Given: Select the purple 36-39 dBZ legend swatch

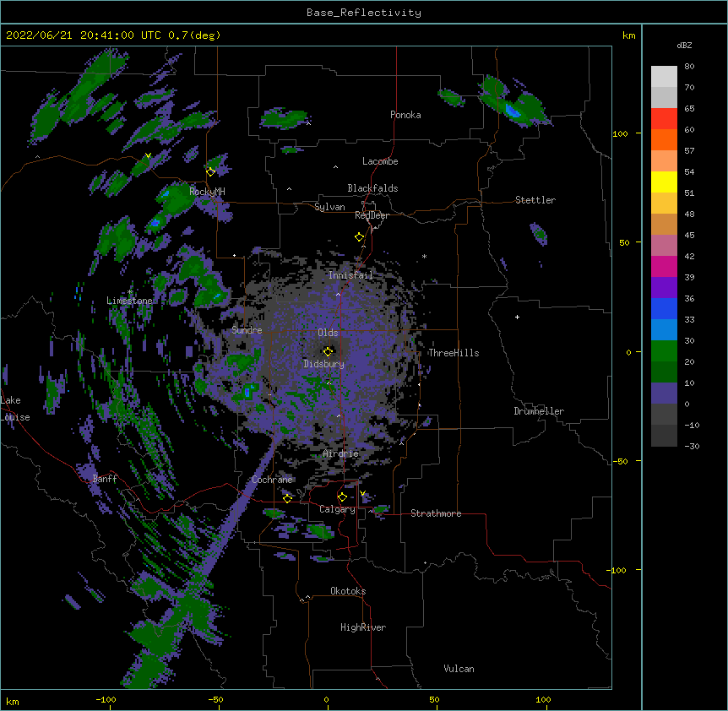Looking at the screenshot, I should (x=664, y=288).
